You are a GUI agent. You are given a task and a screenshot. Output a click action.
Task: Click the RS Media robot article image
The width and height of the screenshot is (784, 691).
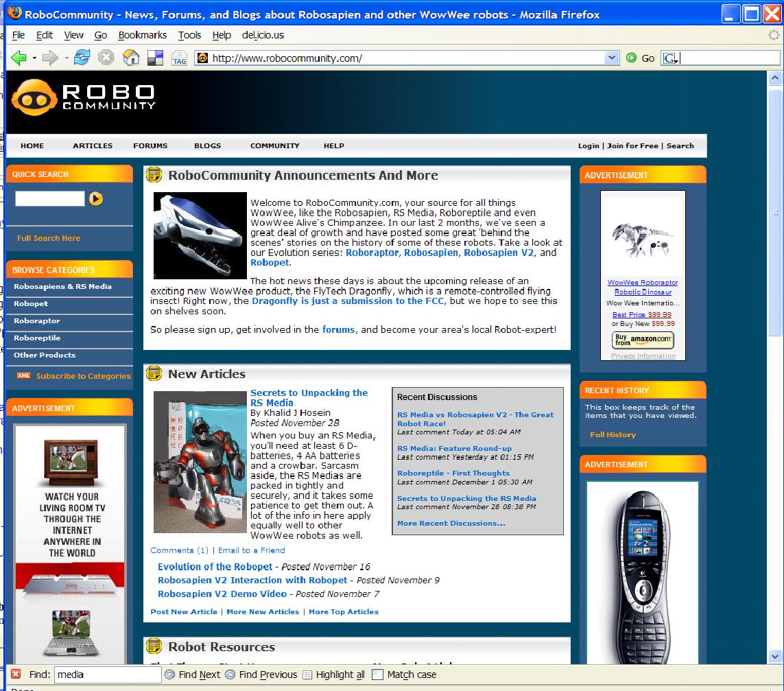tap(200, 462)
